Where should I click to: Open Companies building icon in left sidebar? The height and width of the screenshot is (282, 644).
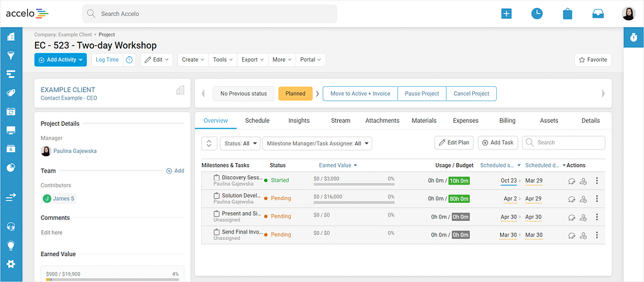point(11,37)
